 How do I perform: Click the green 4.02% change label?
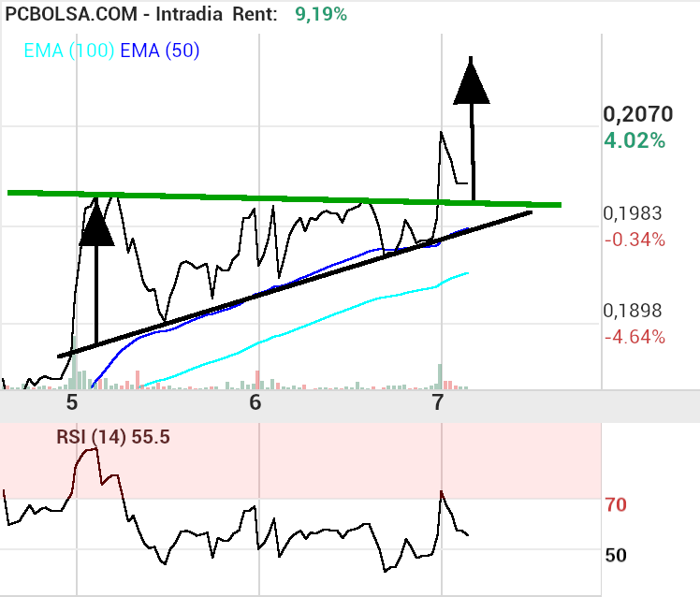tap(635, 141)
